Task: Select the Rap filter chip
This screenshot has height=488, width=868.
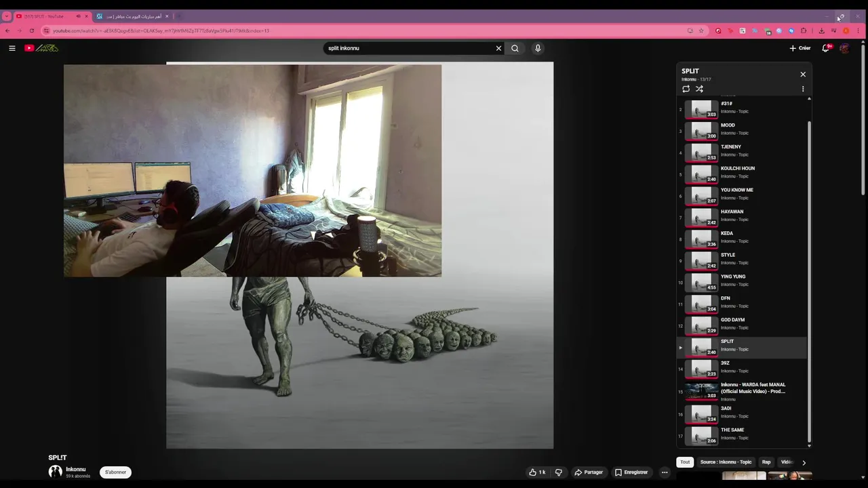Action: pos(766,462)
